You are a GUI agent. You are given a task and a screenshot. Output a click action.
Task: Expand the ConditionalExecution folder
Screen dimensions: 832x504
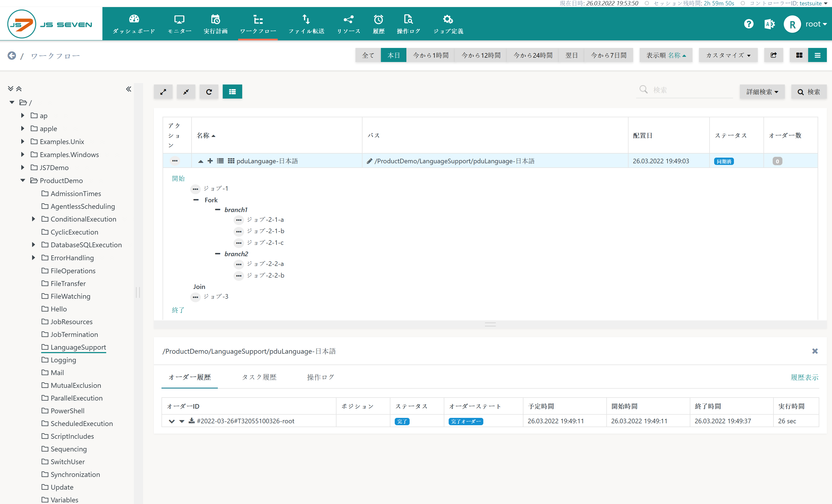pyautogui.click(x=33, y=219)
